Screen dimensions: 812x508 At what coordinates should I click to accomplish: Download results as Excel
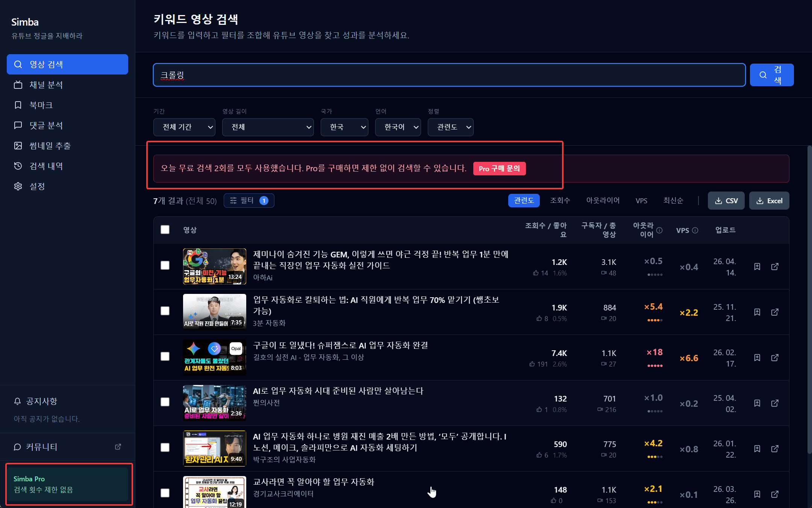pyautogui.click(x=769, y=201)
